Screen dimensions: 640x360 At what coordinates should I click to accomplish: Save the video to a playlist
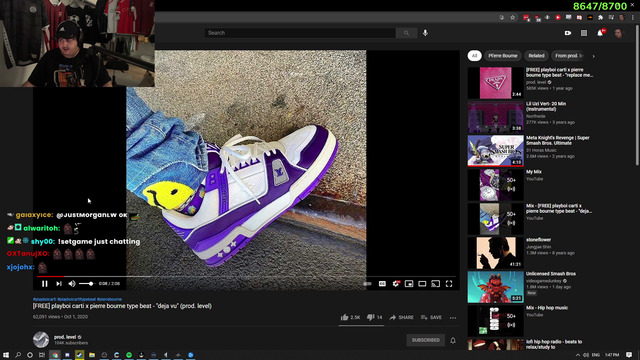(x=431, y=317)
